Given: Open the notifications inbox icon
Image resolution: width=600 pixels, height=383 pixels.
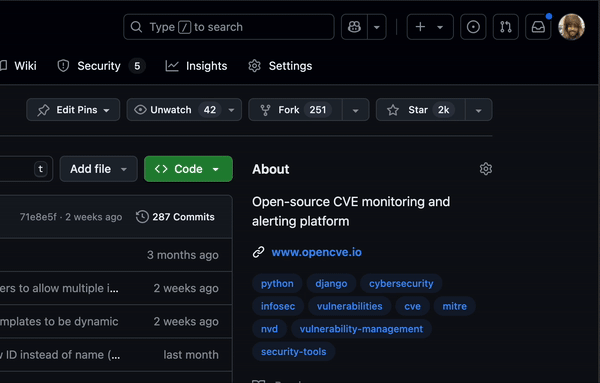Looking at the screenshot, I should tap(538, 27).
